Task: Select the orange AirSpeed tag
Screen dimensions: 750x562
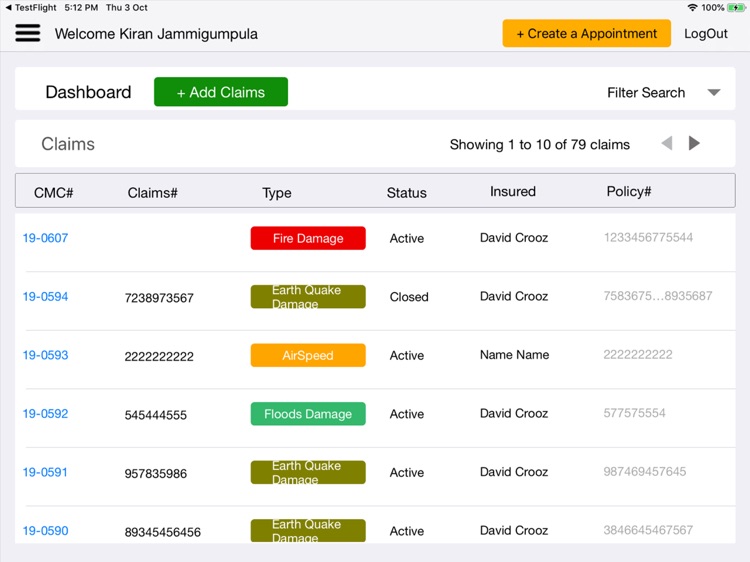Action: click(308, 355)
